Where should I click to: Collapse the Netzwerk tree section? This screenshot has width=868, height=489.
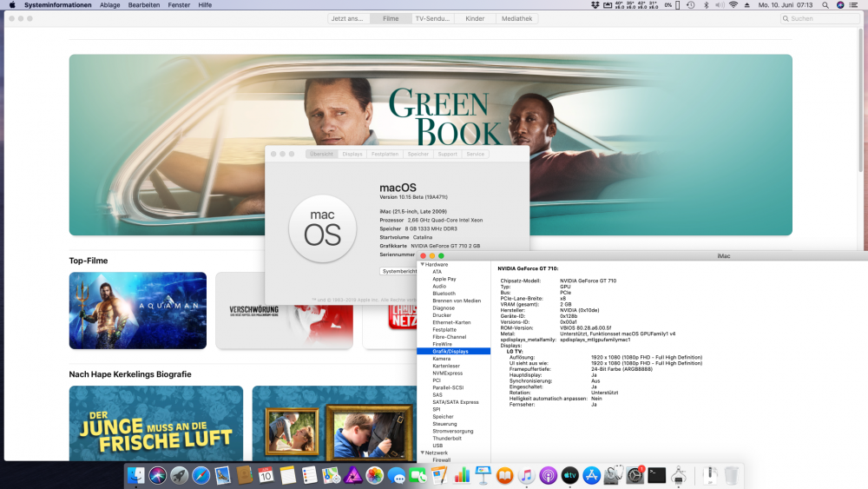click(423, 453)
